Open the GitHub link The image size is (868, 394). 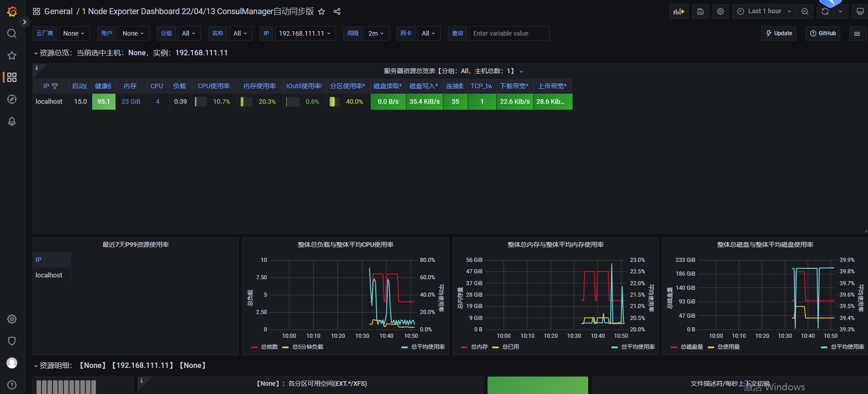coord(823,33)
